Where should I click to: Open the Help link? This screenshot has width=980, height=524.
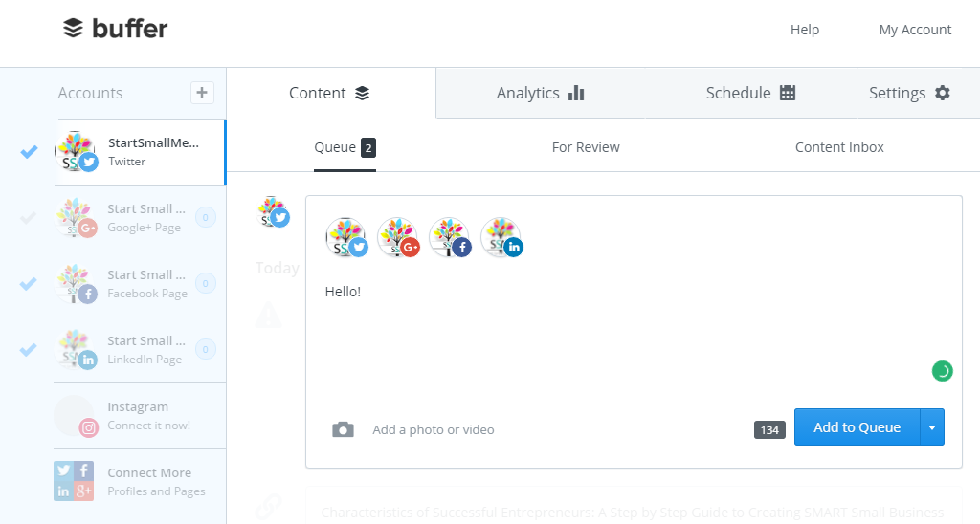coord(804,30)
